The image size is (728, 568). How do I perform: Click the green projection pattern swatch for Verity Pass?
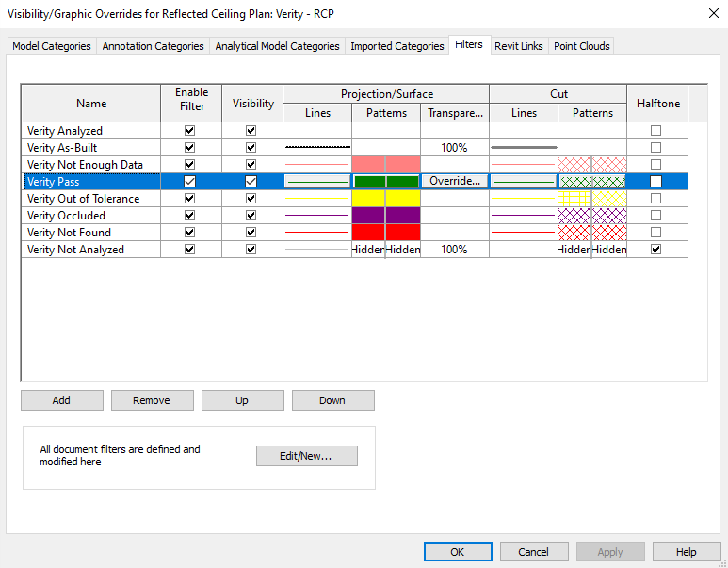pyautogui.click(x=386, y=182)
